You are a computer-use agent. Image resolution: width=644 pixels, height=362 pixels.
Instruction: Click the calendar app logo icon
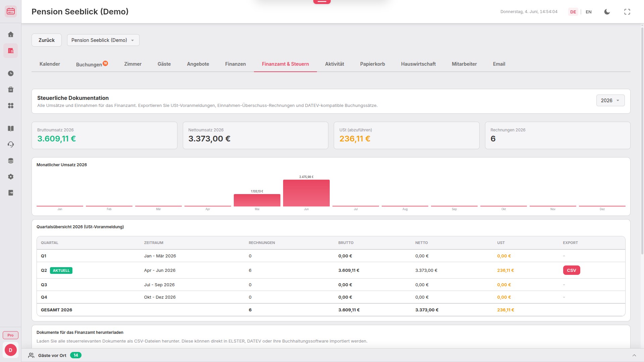click(11, 11)
